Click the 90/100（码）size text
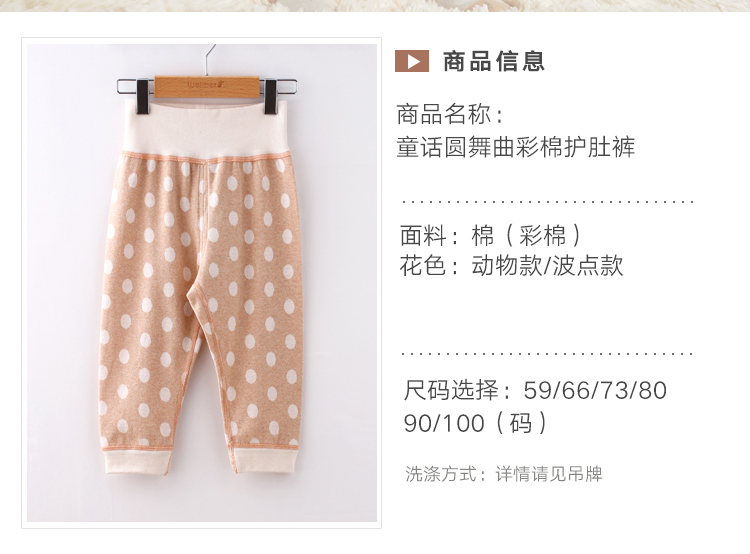The height and width of the screenshot is (554, 750). point(475,423)
